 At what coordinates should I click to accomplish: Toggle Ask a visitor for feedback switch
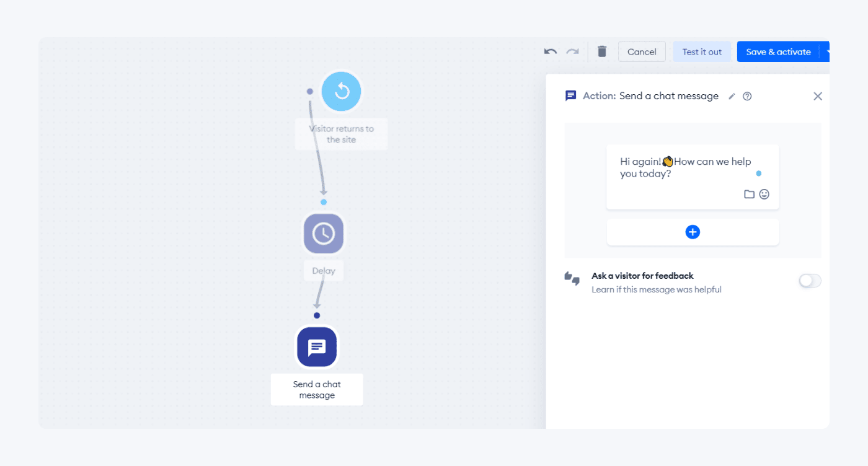810,281
